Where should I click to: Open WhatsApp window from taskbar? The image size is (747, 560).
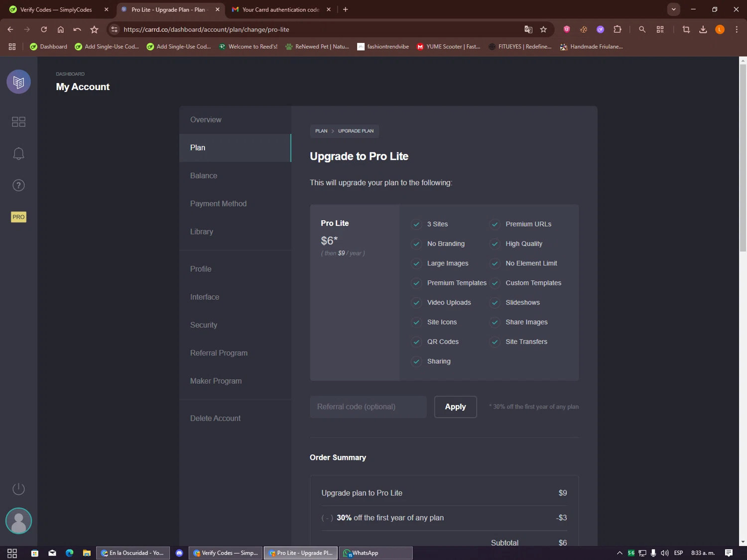[x=375, y=553]
